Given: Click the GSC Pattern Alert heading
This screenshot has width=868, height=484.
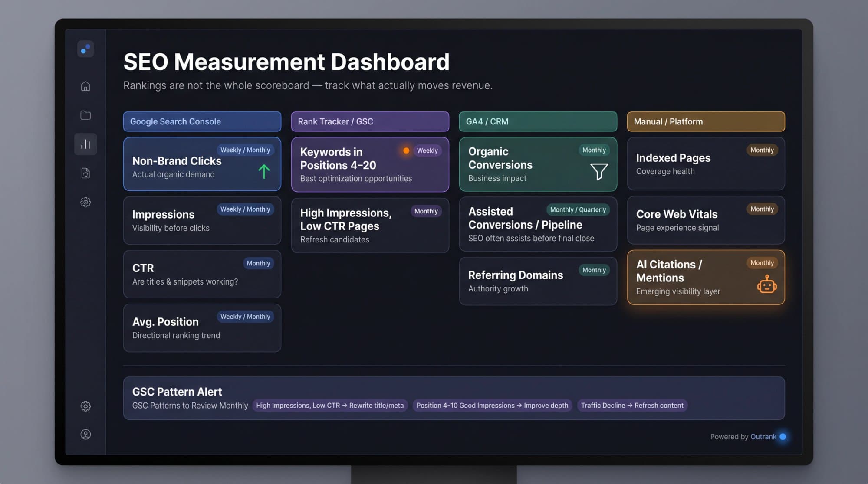Looking at the screenshot, I should click(x=177, y=392).
